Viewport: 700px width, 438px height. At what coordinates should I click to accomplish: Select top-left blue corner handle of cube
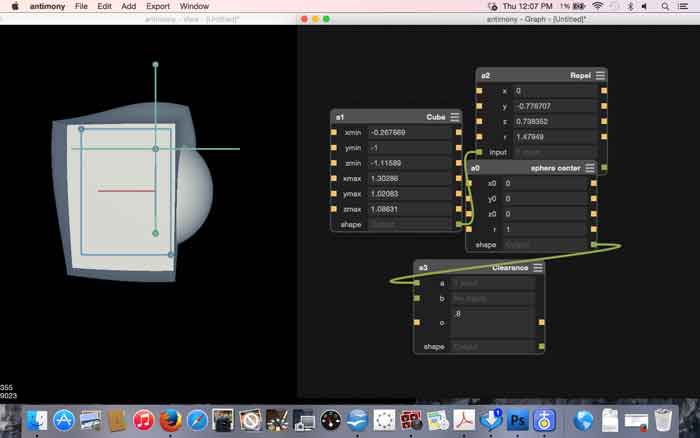(x=81, y=129)
